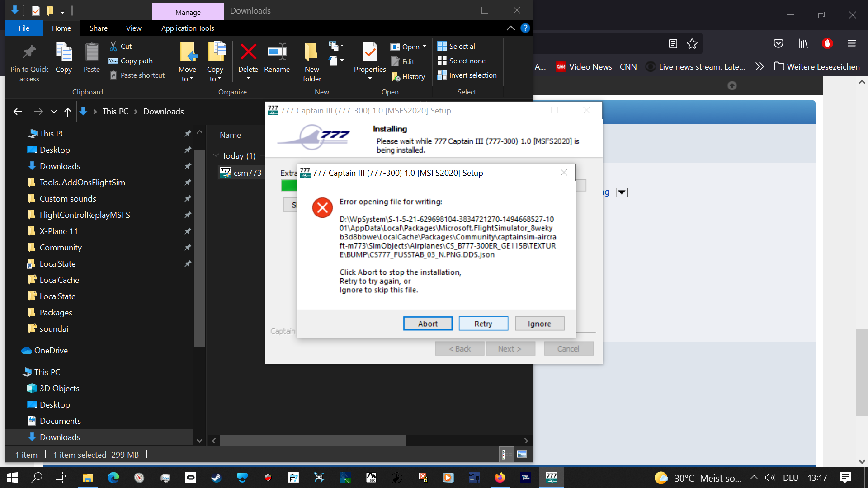This screenshot has width=868, height=488.
Task: Collapse the Today (1) group
Action: pyautogui.click(x=216, y=155)
